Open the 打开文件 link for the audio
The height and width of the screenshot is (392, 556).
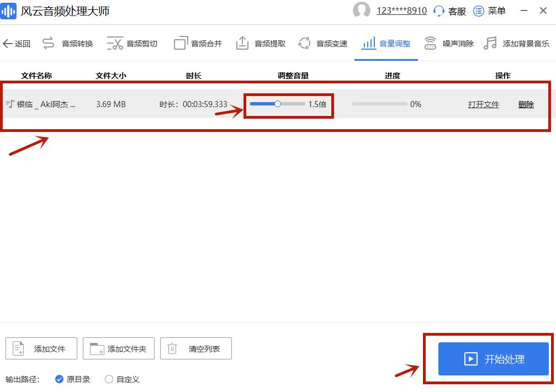point(483,104)
